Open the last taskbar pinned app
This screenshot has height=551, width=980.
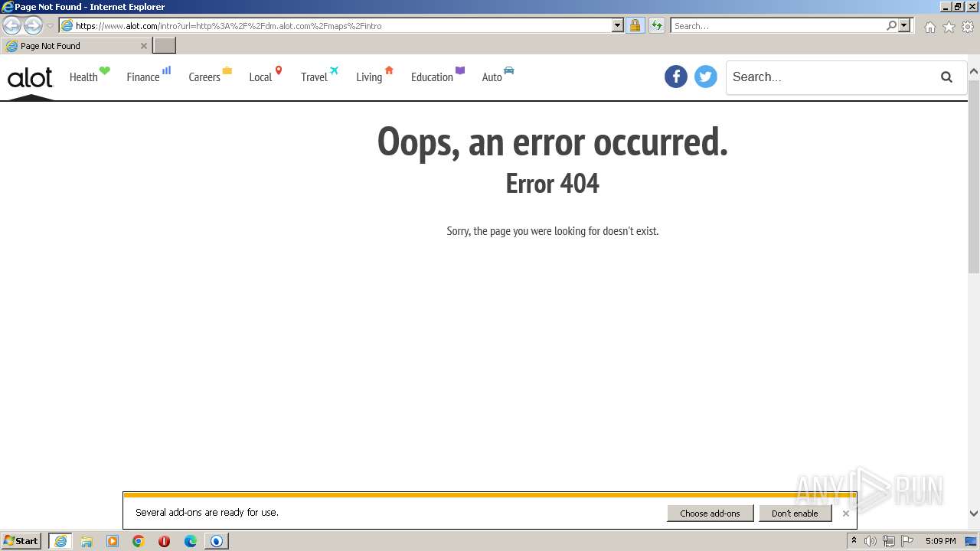point(217,541)
